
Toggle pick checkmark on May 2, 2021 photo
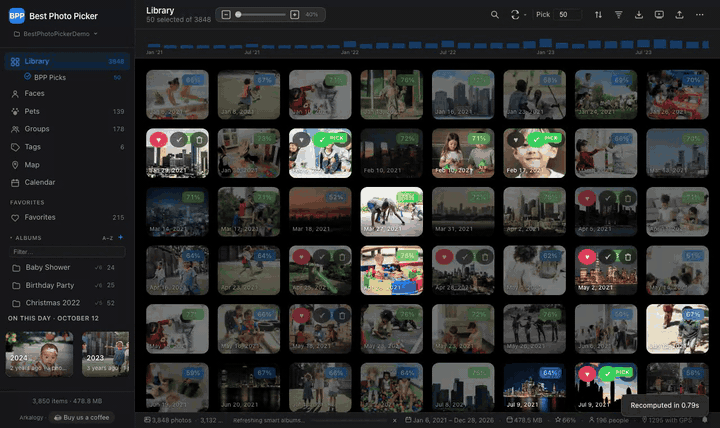pos(608,257)
